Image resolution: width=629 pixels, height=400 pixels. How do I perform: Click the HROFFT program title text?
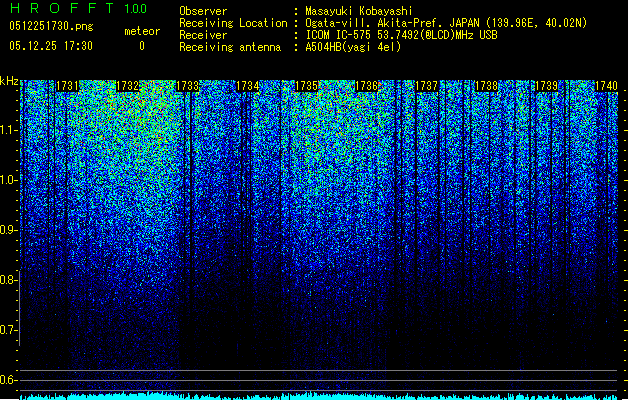point(62,8)
